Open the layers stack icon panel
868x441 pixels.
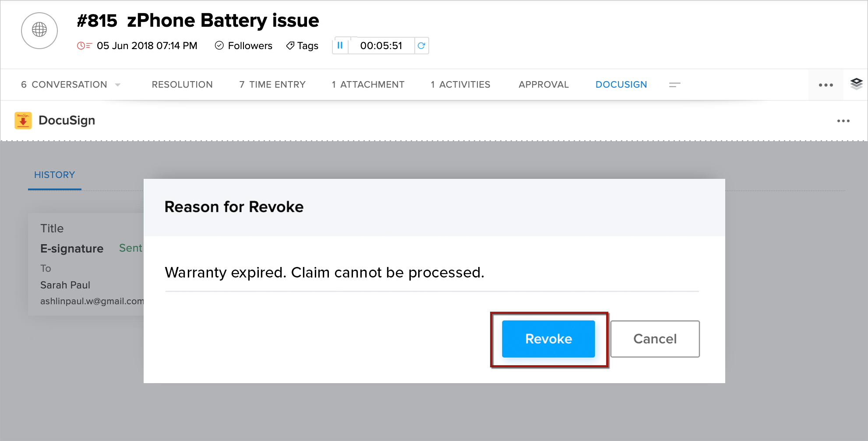click(856, 84)
